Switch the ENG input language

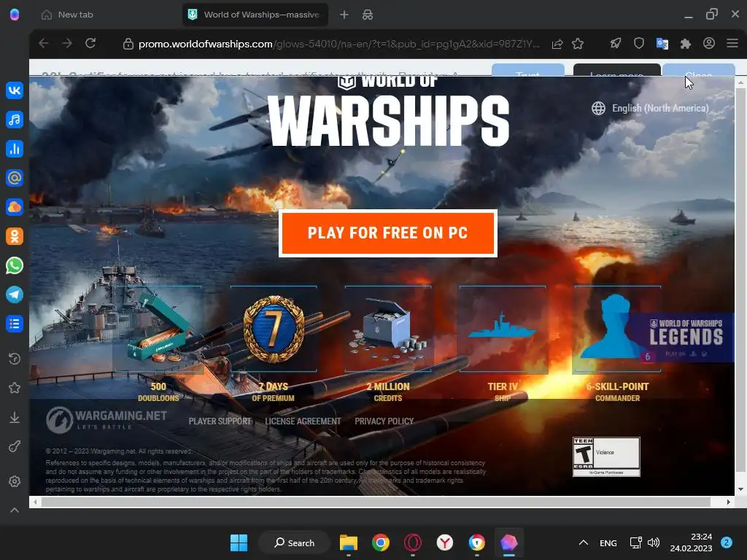point(608,542)
